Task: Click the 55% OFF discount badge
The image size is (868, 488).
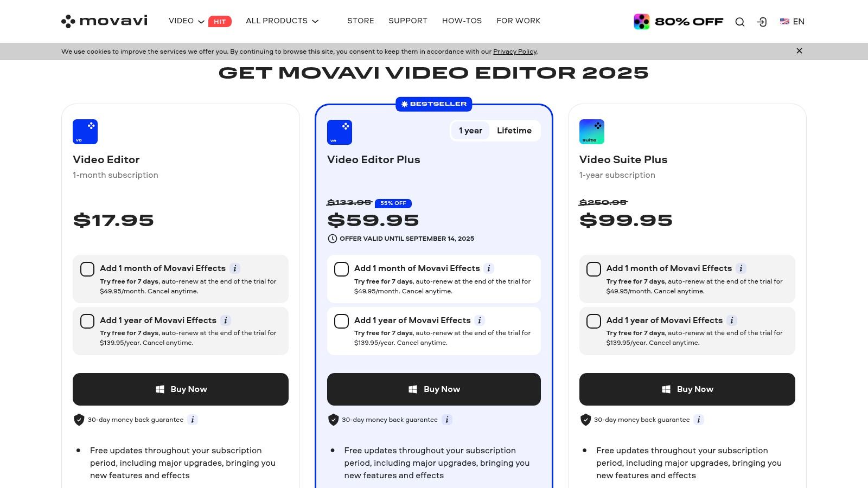Action: pyautogui.click(x=393, y=203)
